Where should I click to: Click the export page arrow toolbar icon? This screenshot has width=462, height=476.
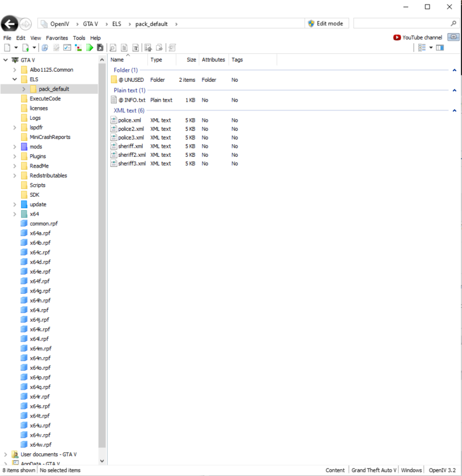click(159, 48)
